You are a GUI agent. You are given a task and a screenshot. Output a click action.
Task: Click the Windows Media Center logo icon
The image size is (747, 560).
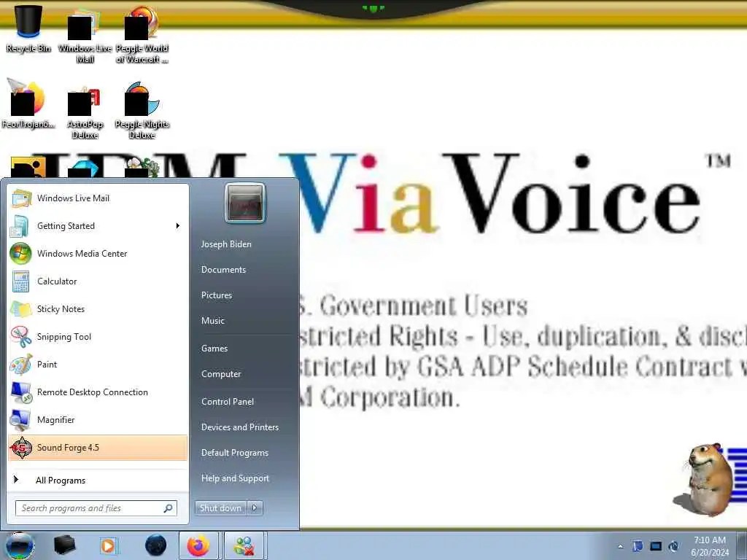point(20,253)
